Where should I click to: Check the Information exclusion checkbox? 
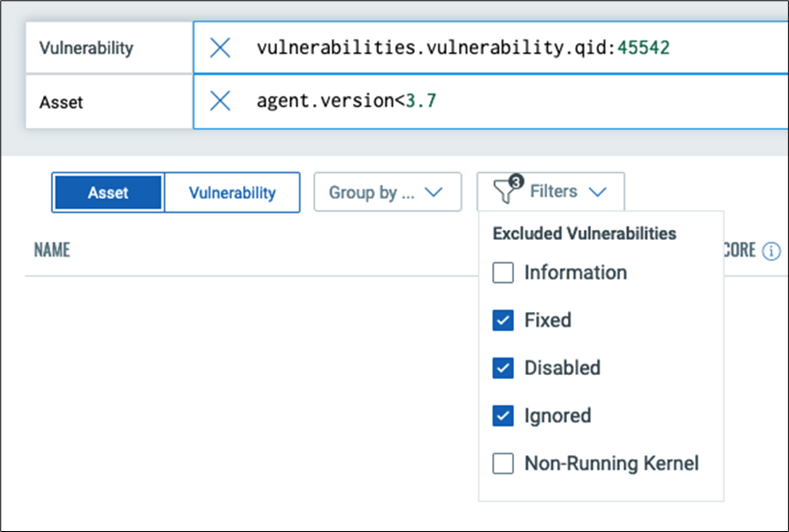(503, 273)
